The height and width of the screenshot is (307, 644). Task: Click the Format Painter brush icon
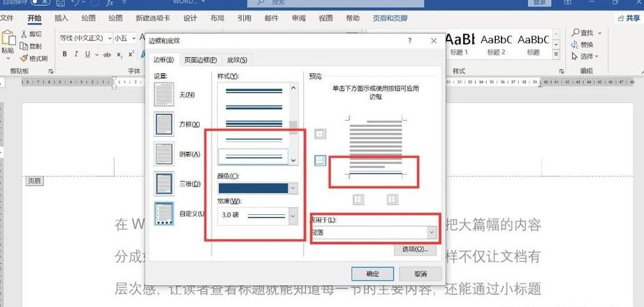[24, 59]
